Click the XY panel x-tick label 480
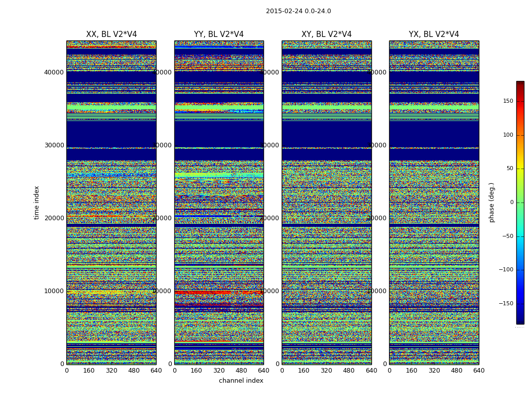Screen dimensions: 532x405 [x=349, y=371]
